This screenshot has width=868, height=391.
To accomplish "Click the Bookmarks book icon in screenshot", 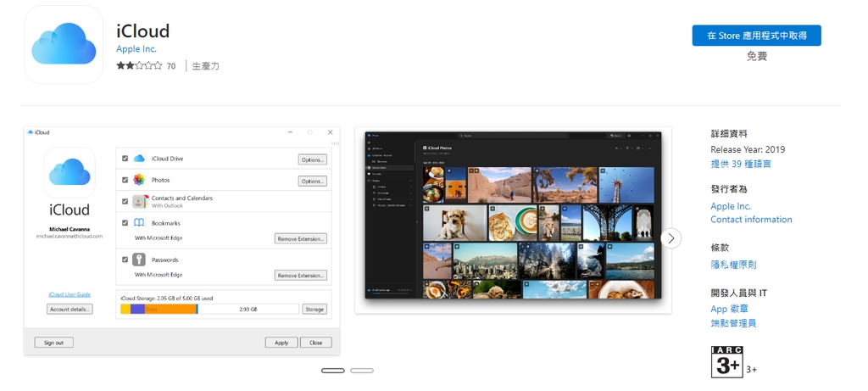I will tap(139, 223).
